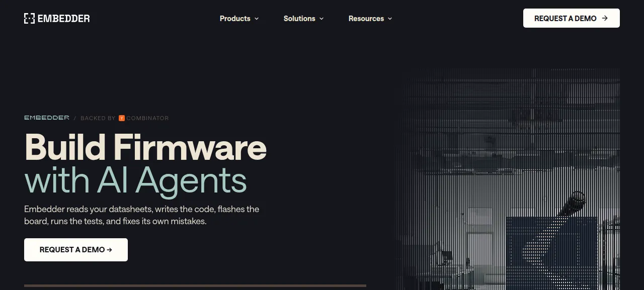Click the arrow icon in header demo button
The width and height of the screenshot is (644, 290).
(605, 18)
